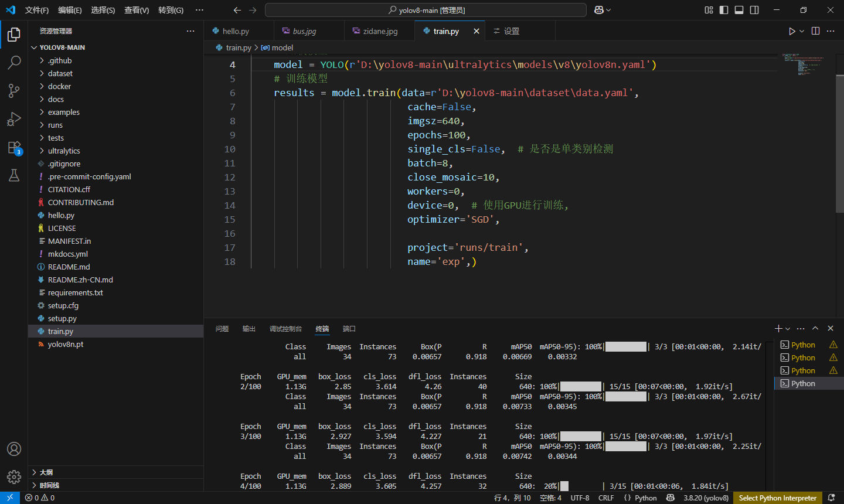Open the Accounts icon

click(14, 449)
